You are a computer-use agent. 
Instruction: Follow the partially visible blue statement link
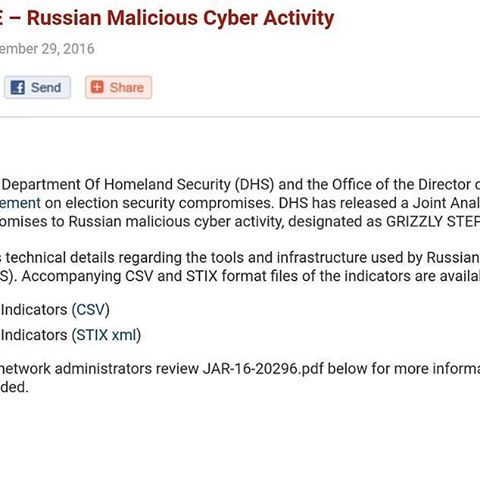(x=20, y=203)
